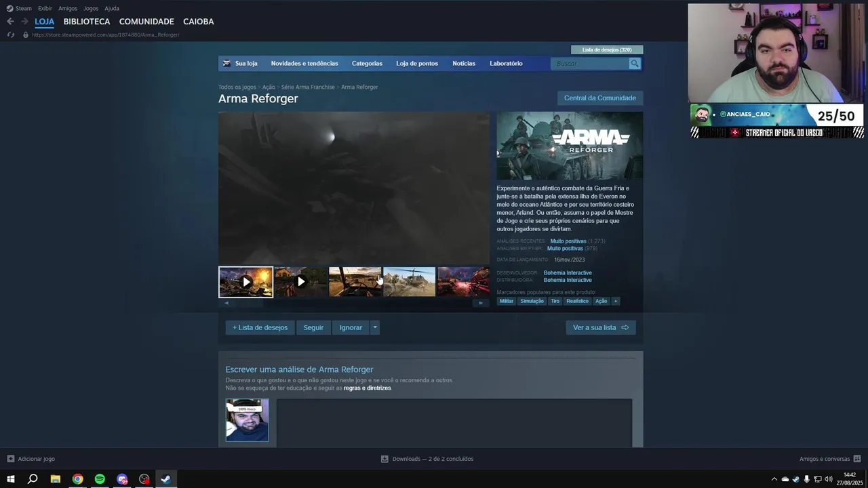Screen dimensions: 868x488
Task: Open Amigos e conversas panel
Action: pos(830,459)
